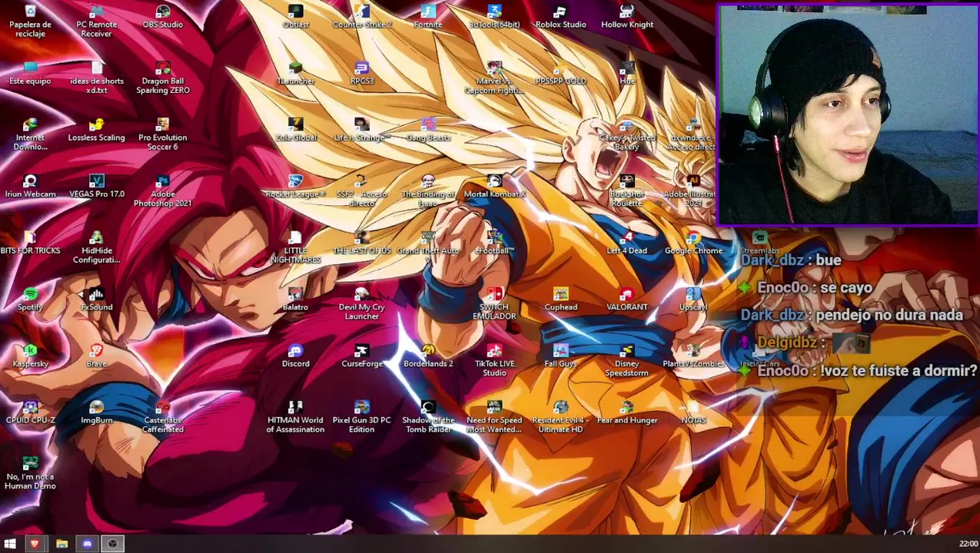980x553 pixels.
Task: Launch Kaspersky from desktop
Action: [x=30, y=356]
